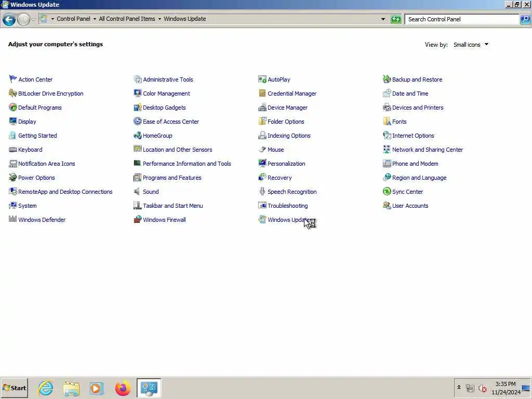Click the Color Management icon
The height and width of the screenshot is (399, 532).
coord(137,93)
